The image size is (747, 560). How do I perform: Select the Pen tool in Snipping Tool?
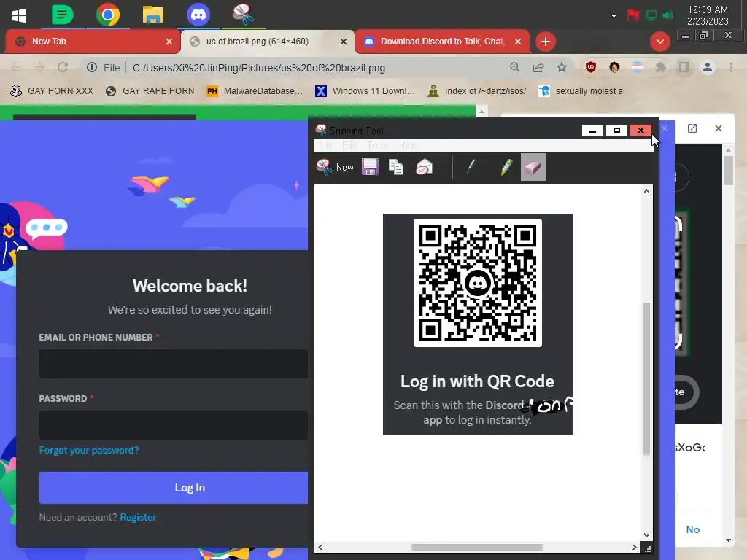click(x=471, y=167)
